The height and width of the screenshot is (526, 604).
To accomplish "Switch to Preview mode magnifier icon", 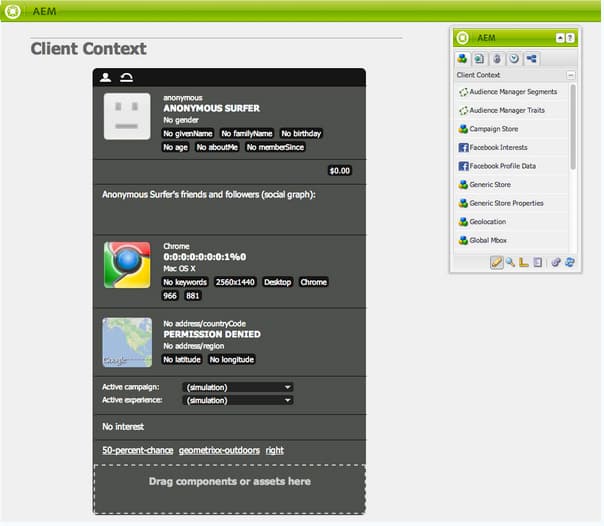I will (510, 262).
